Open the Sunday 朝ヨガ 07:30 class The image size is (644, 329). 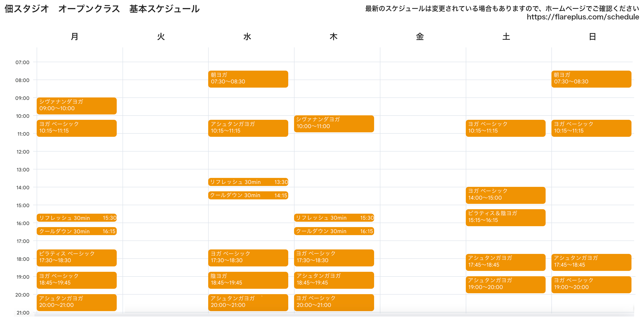[x=591, y=79]
